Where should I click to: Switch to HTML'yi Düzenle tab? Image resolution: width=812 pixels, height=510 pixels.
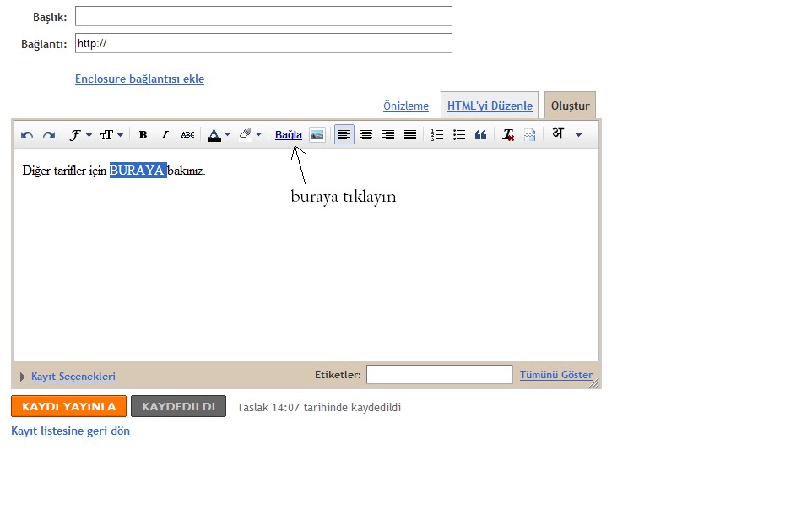490,106
